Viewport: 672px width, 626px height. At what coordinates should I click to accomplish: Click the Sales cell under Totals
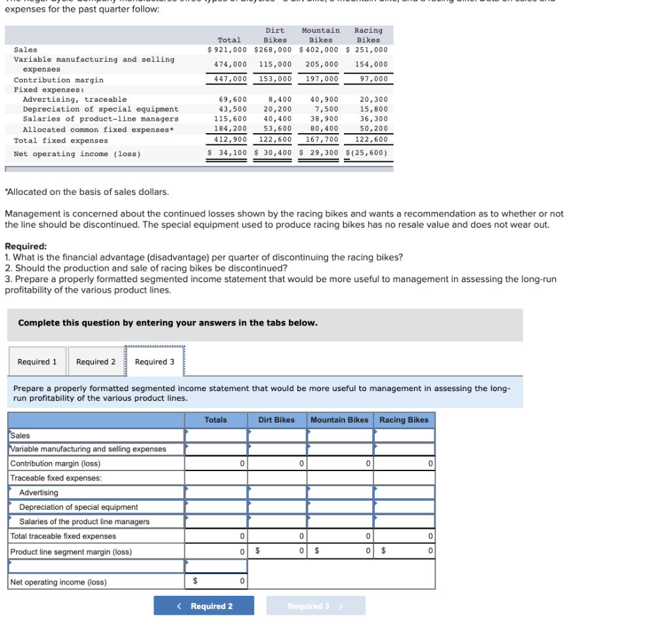[x=217, y=435]
